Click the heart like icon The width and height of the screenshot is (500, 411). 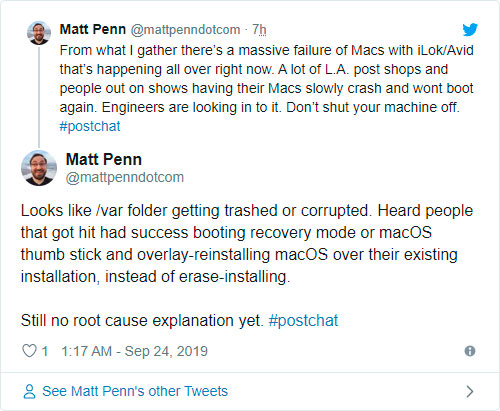tap(29, 351)
